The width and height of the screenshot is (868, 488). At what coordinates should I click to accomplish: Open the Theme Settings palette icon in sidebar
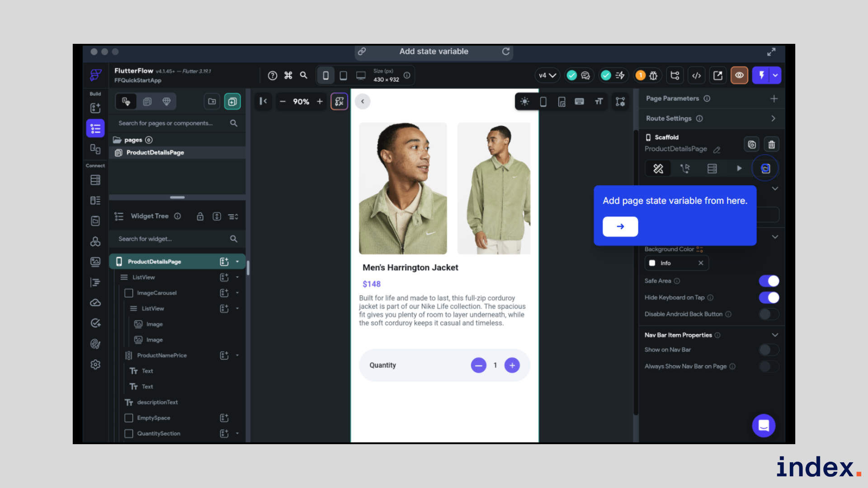coord(95,344)
